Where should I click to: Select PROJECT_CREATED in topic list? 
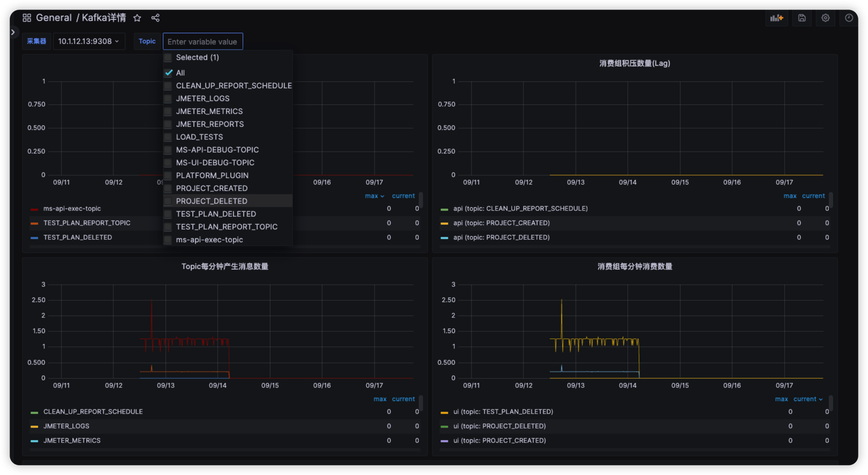[x=228, y=188]
